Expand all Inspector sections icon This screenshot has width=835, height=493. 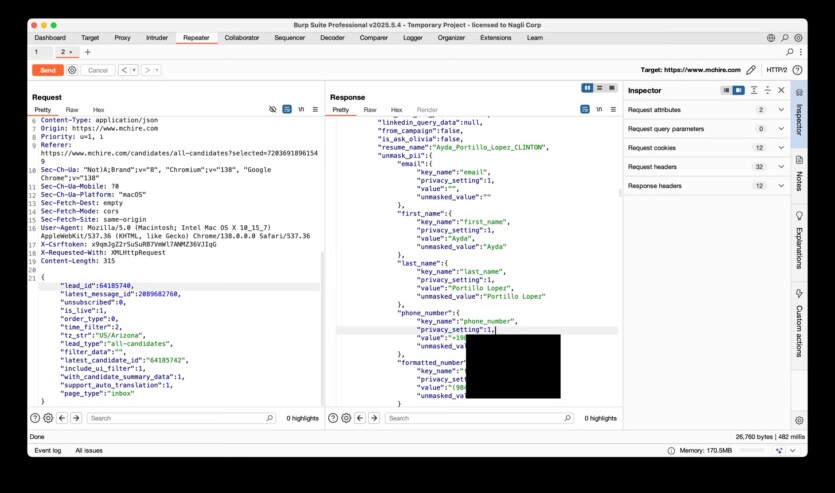pyautogui.click(x=754, y=91)
